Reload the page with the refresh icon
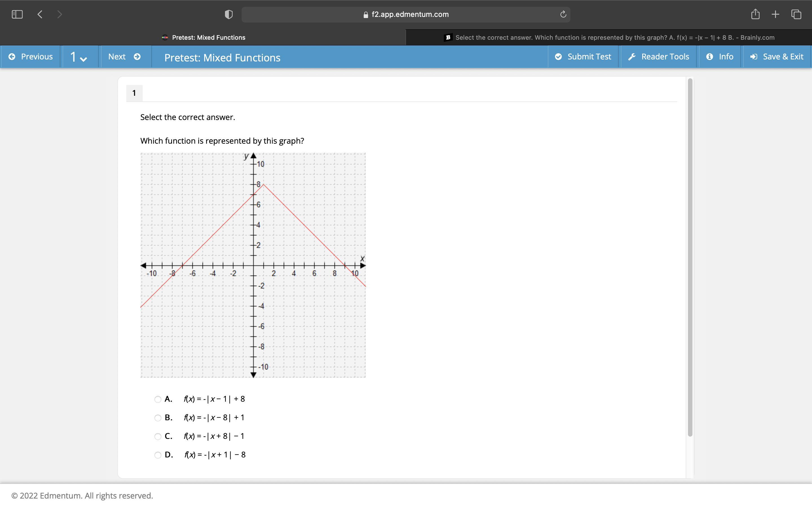 pyautogui.click(x=563, y=14)
